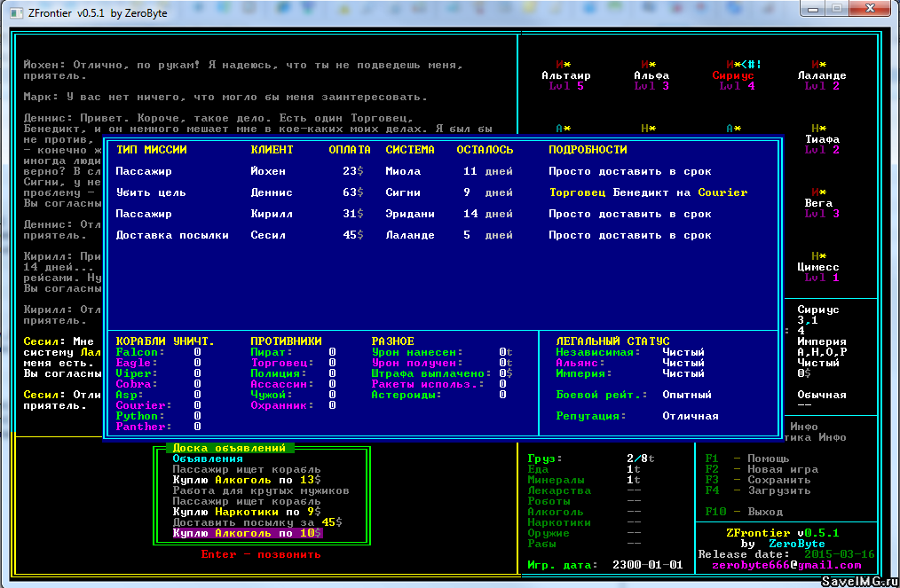Select the Вега star system on map
This screenshot has width=900, height=588.
[817, 203]
